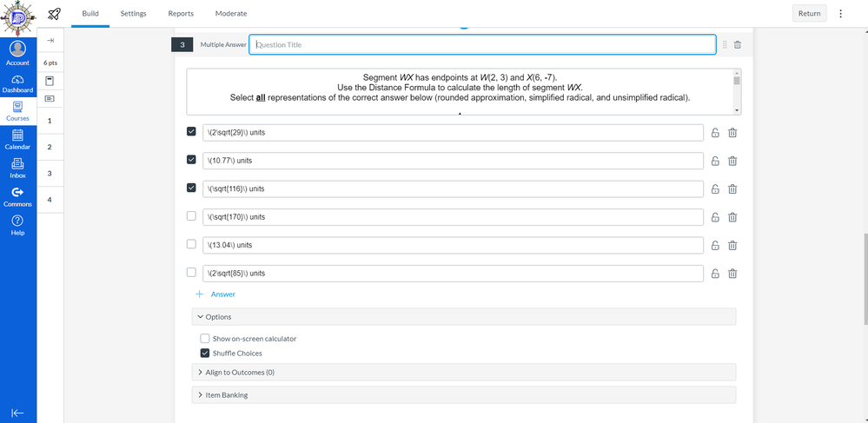Click the Return button
This screenshot has width=868, height=423.
[809, 13]
